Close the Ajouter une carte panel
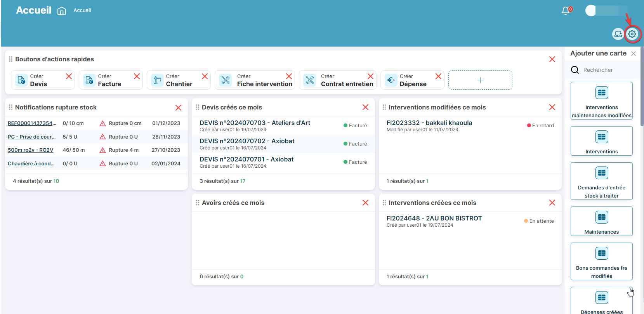The height and width of the screenshot is (314, 644). (x=634, y=54)
